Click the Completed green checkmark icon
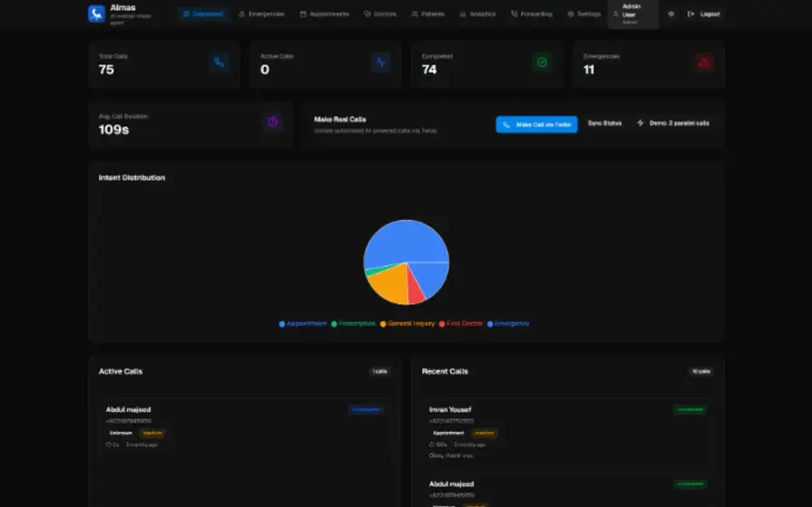 point(542,62)
